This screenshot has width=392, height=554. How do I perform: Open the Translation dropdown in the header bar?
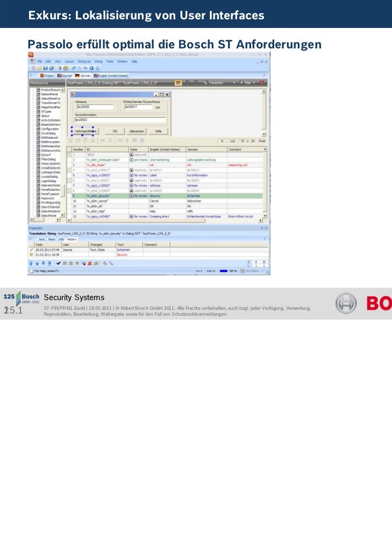[219, 83]
